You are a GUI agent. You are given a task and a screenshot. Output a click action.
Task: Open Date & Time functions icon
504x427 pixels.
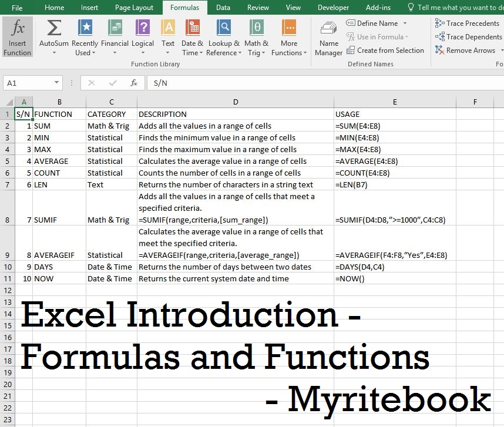point(192,28)
